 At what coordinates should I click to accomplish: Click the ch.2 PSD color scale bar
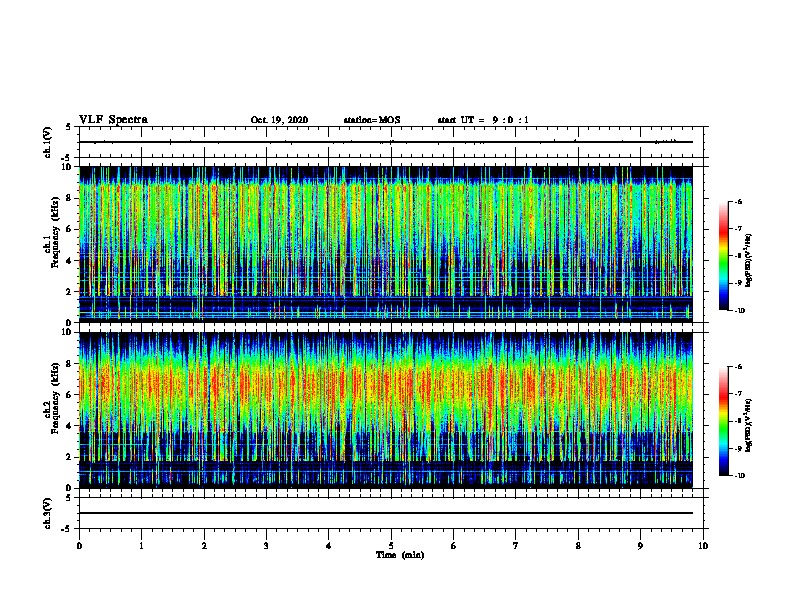click(x=723, y=421)
